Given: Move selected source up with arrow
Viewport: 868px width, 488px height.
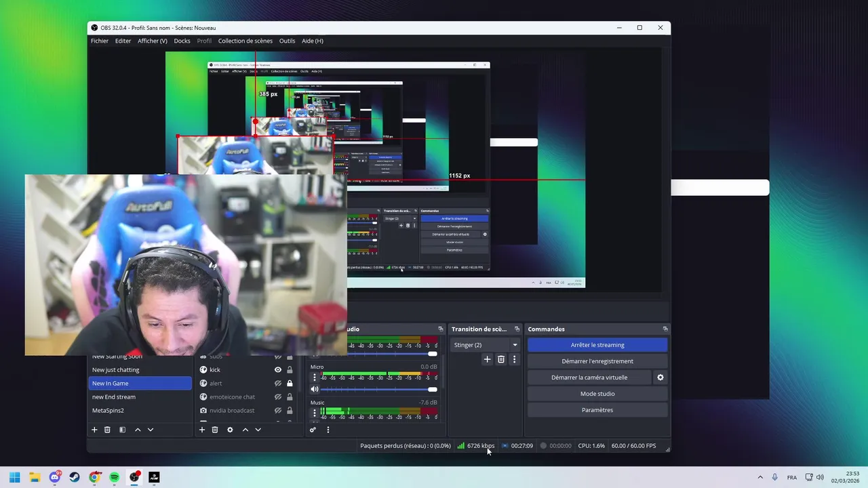Looking at the screenshot, I should (x=245, y=430).
